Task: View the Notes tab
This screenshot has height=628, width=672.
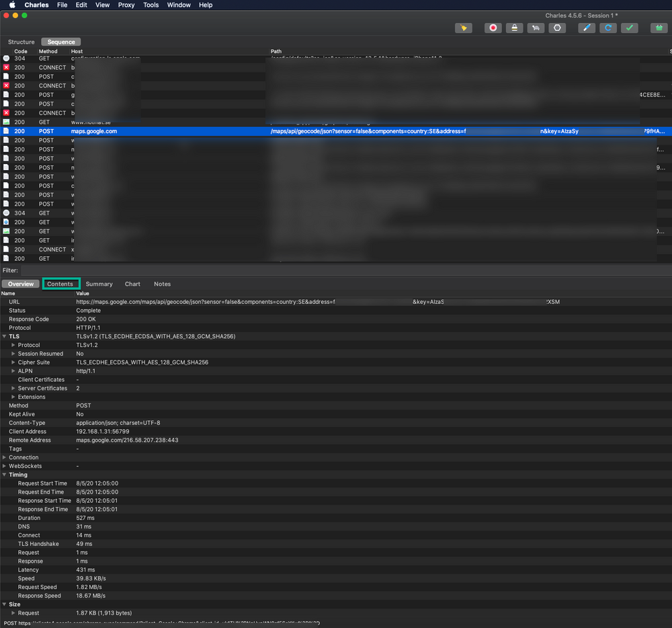Action: (x=162, y=284)
